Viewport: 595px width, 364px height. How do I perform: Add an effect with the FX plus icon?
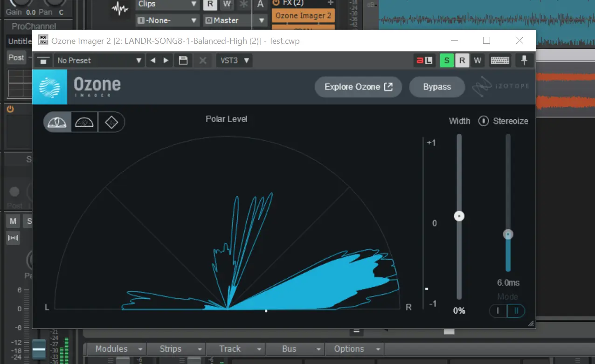[x=331, y=3]
